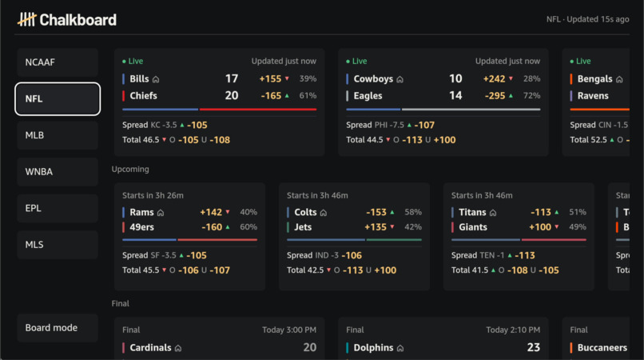This screenshot has height=360, width=644.
Task: Click the home icon next to Bills
Action: pyautogui.click(x=156, y=79)
